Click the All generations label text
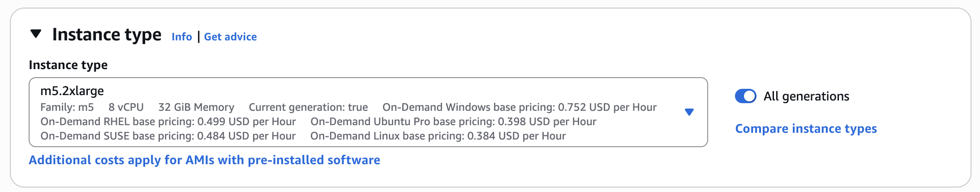 pyautogui.click(x=806, y=96)
